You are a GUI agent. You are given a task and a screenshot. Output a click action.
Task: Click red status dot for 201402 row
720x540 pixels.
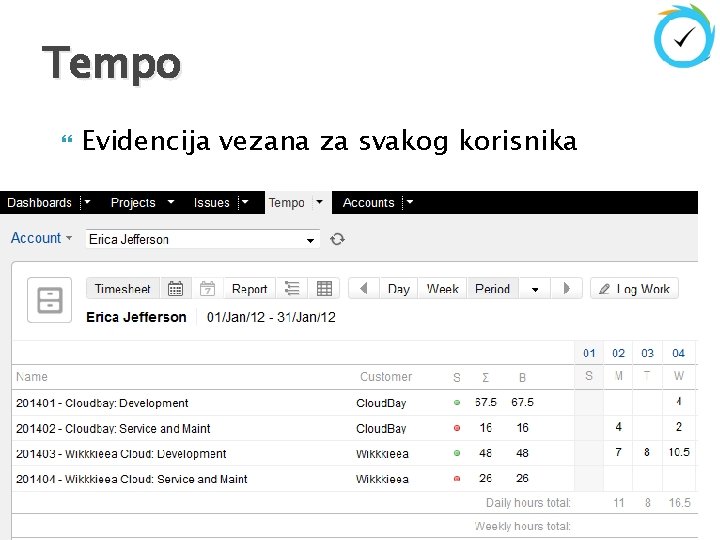pos(457,428)
